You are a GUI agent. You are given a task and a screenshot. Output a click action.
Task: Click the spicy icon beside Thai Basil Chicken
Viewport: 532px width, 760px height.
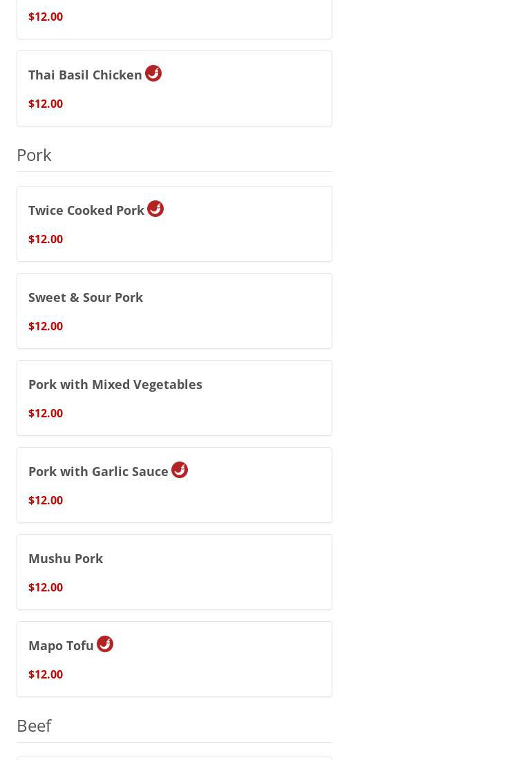(x=153, y=73)
